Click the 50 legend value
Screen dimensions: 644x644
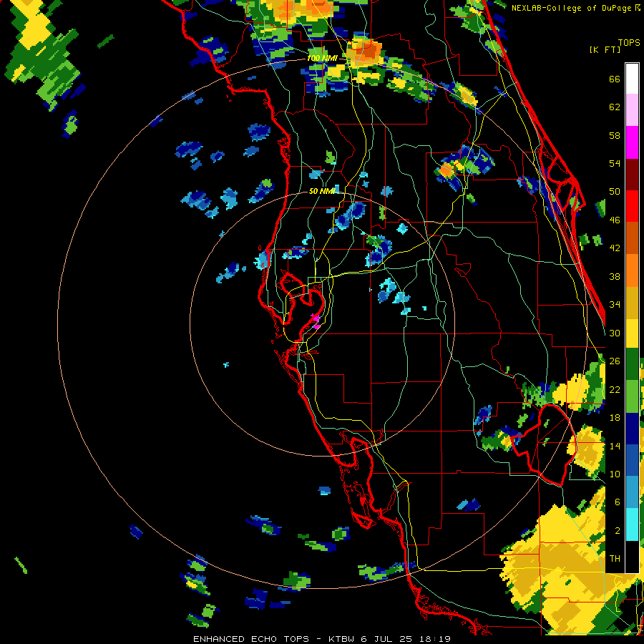coord(615,192)
